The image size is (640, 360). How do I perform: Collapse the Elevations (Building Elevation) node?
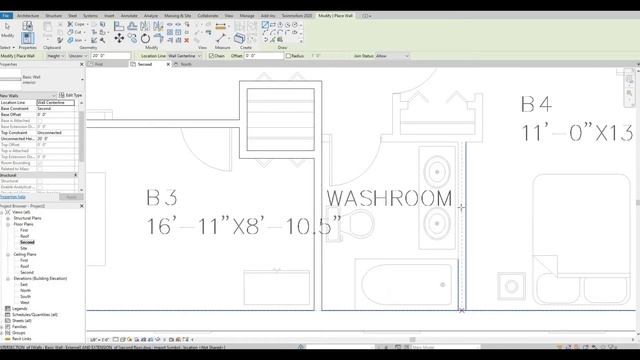[8, 278]
